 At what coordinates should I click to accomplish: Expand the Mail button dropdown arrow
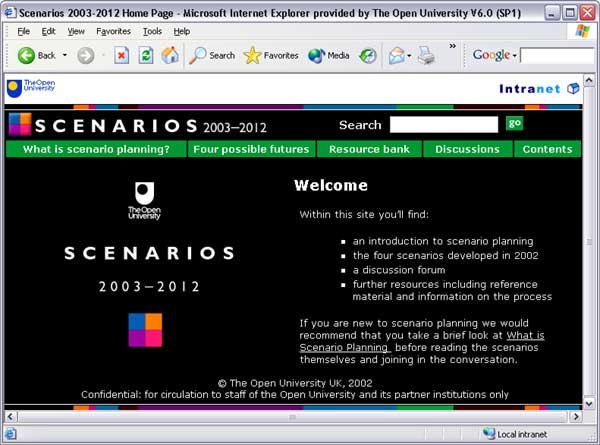pyautogui.click(x=408, y=56)
